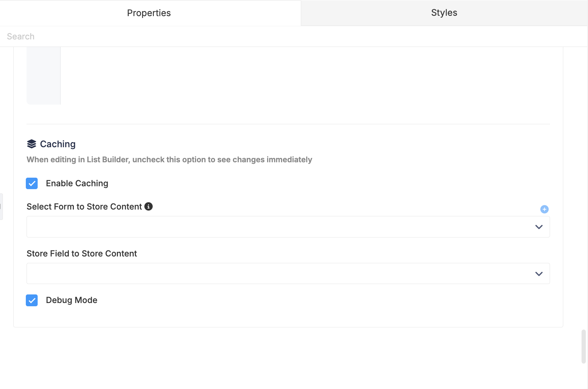588x389 pixels.
Task: Expand the Store Field to Store Content dropdown
Action: coord(288,274)
